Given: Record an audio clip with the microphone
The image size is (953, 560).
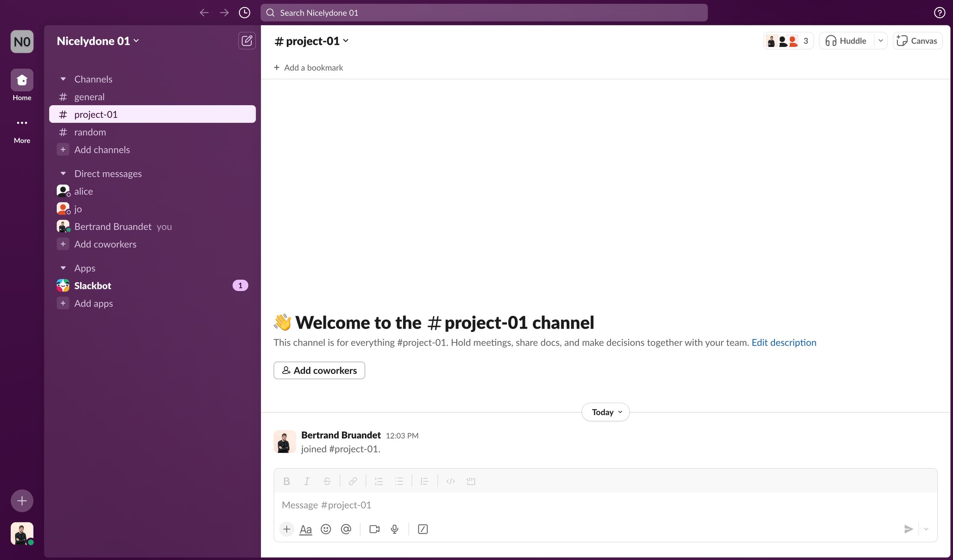Looking at the screenshot, I should tap(395, 529).
